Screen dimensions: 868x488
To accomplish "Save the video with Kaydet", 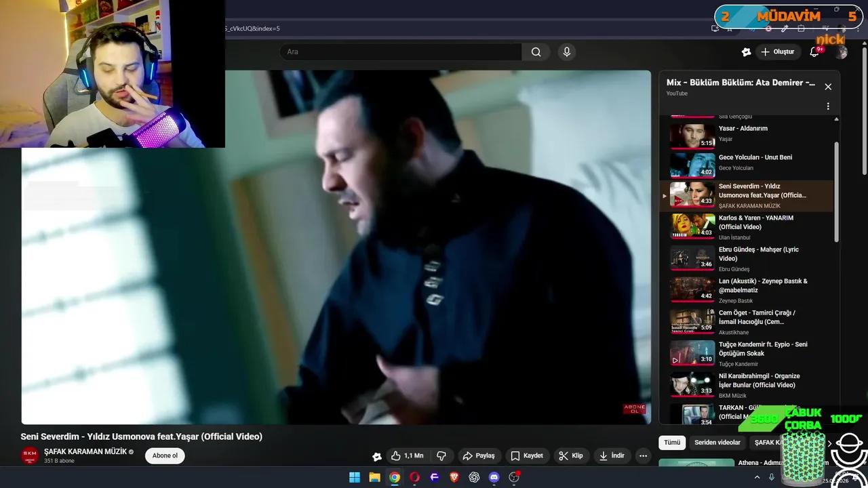I will pyautogui.click(x=527, y=456).
